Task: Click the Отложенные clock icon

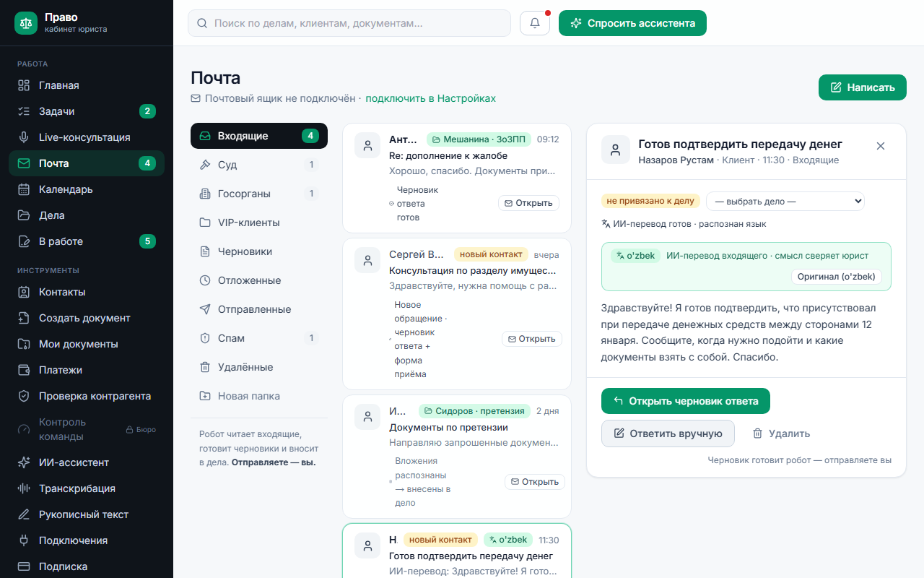Action: tap(205, 280)
